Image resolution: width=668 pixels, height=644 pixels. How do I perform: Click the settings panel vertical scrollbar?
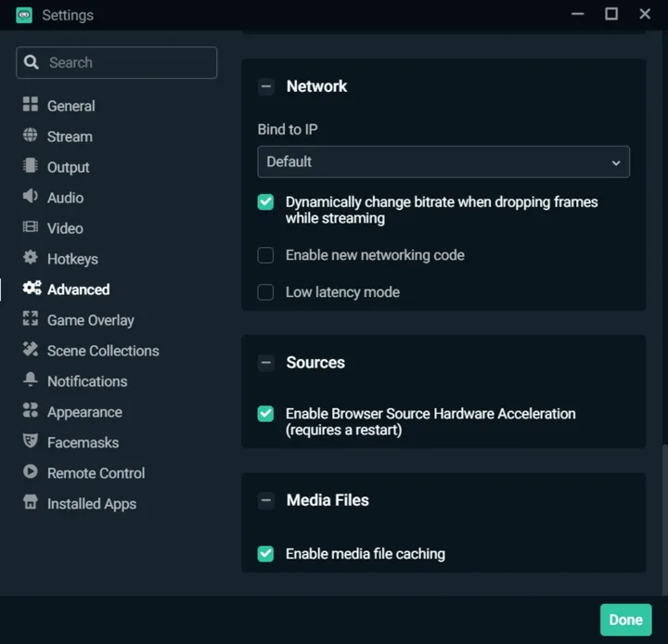pyautogui.click(x=664, y=519)
